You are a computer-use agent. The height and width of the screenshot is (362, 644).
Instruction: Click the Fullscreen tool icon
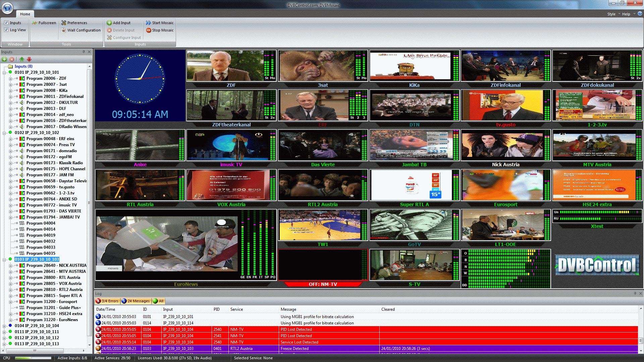pyautogui.click(x=35, y=23)
